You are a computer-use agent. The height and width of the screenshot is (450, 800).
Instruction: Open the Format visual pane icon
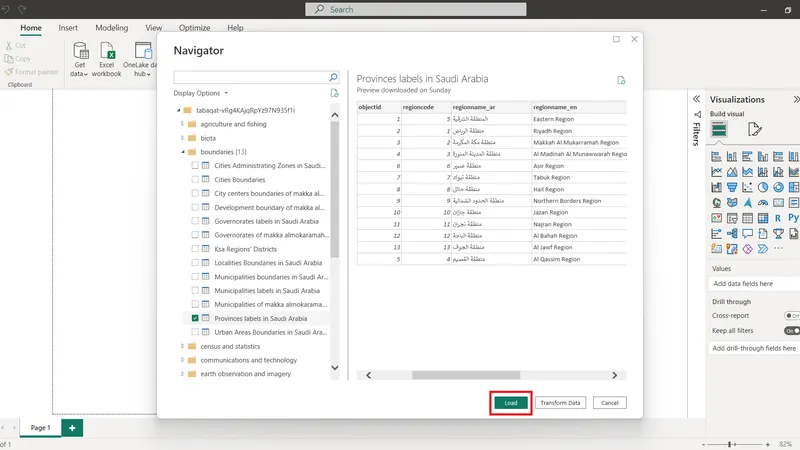click(x=755, y=129)
